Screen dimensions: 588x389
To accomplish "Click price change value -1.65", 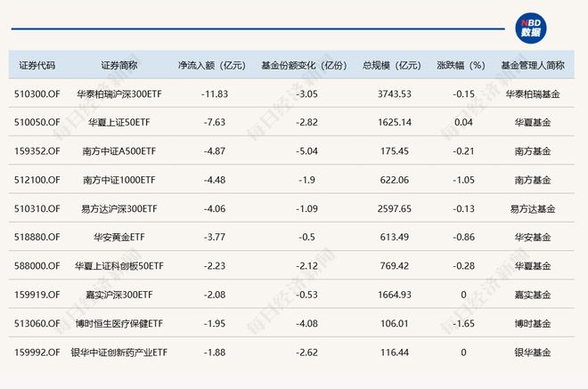I will point(463,323).
